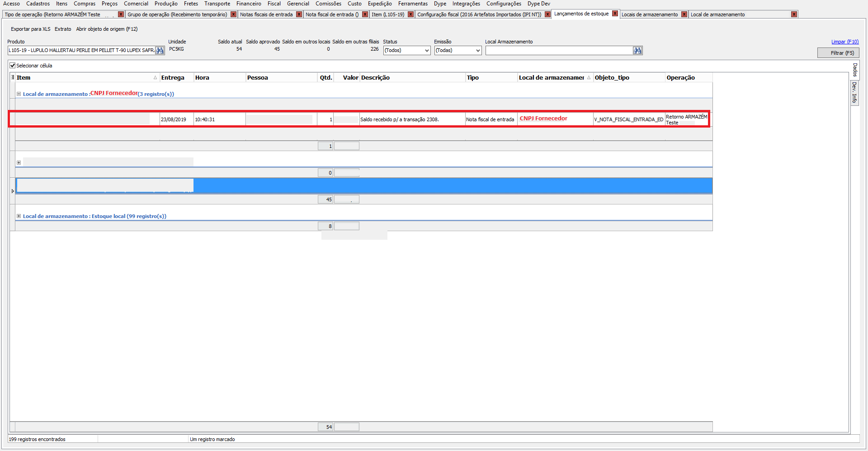The image size is (868, 451).
Task: Open the Produção menu
Action: click(166, 4)
